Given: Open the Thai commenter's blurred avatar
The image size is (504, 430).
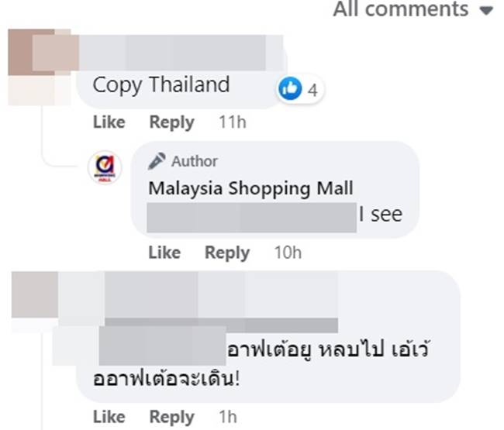Looking at the screenshot, I should 35,295.
